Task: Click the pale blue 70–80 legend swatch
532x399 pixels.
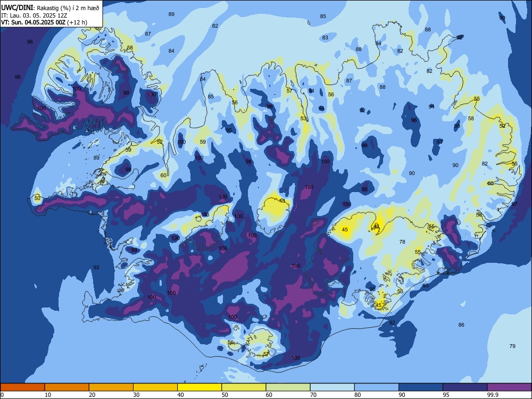Action: [332, 387]
